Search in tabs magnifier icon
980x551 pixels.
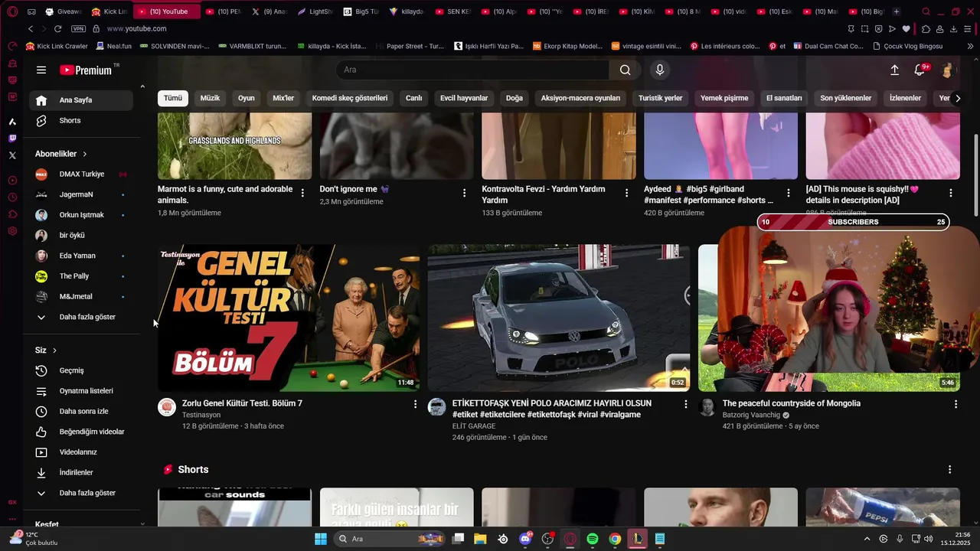926,11
